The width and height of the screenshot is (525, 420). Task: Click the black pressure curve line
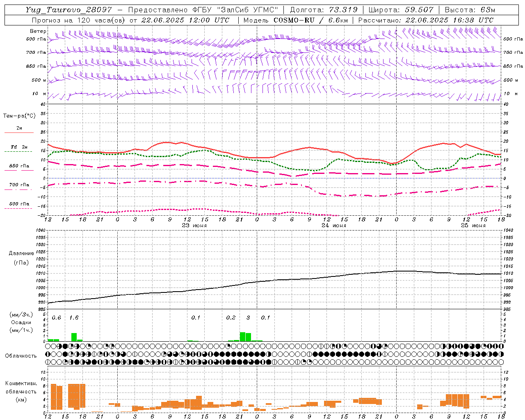(x=274, y=281)
